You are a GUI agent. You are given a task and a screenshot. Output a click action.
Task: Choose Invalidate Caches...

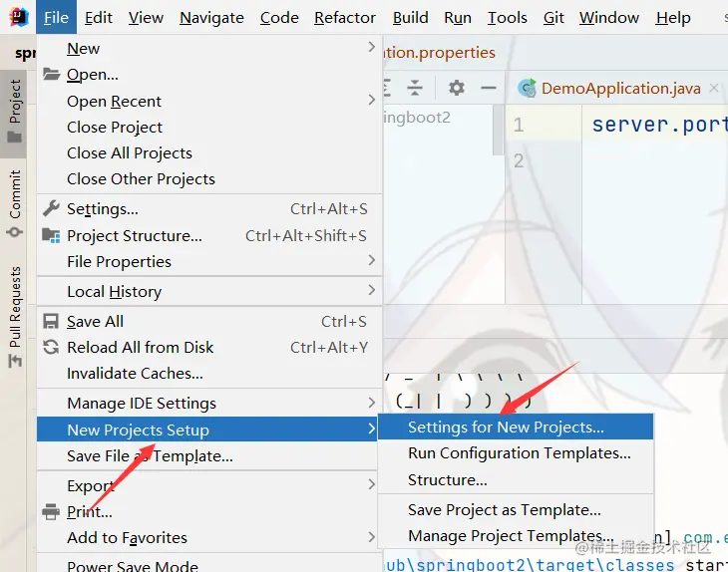tap(209, 374)
